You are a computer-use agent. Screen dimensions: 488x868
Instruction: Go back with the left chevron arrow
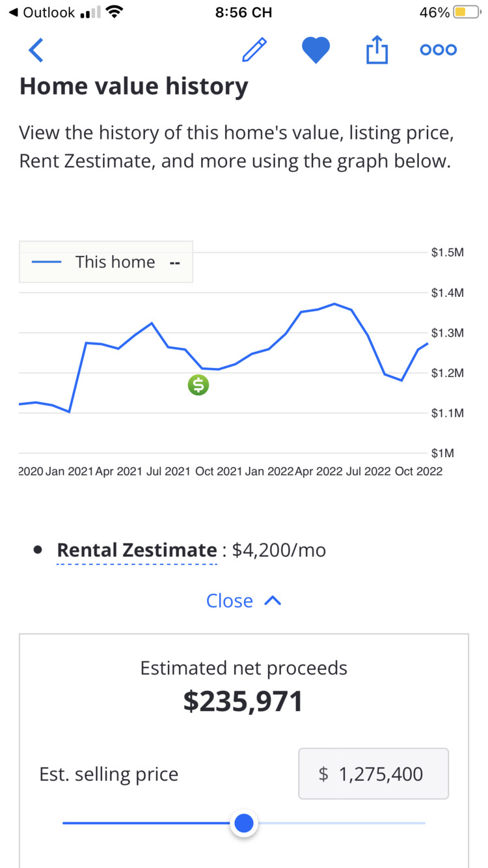[36, 50]
